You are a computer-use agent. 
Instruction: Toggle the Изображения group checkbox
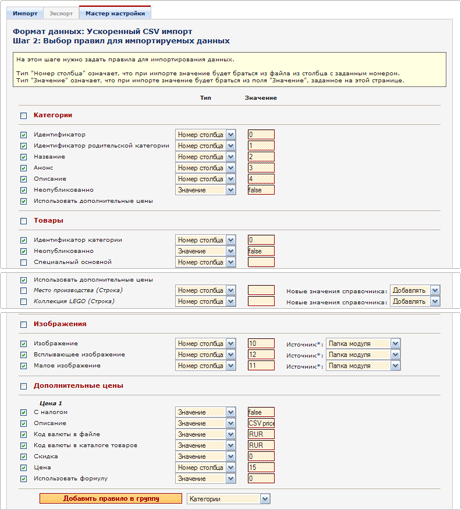(x=23, y=324)
